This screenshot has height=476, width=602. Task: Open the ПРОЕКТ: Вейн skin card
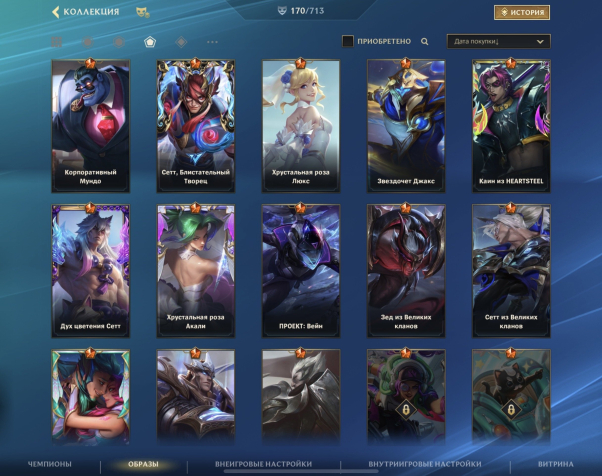click(301, 271)
